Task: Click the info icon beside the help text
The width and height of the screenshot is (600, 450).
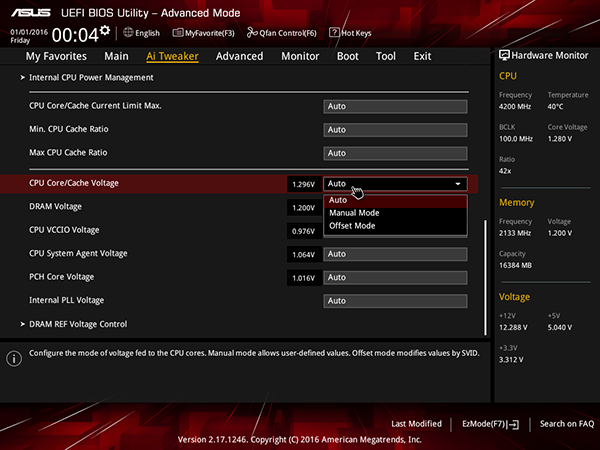Action: click(14, 359)
